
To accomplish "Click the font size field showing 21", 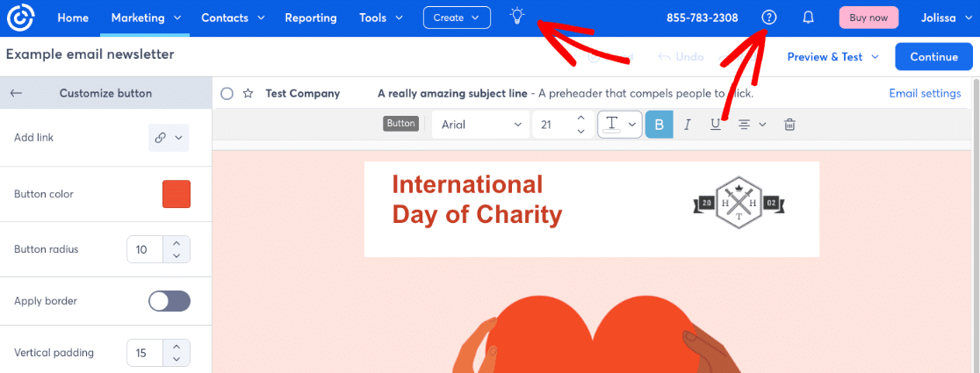I will pos(553,125).
